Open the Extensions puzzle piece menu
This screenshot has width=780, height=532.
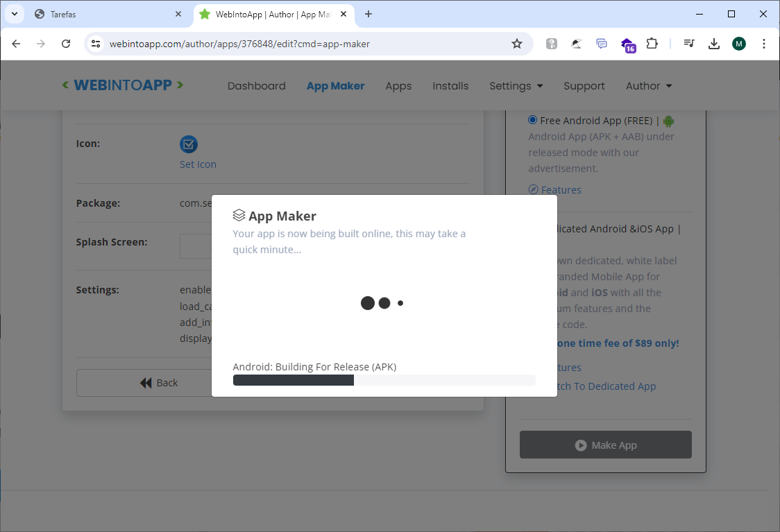click(x=652, y=44)
